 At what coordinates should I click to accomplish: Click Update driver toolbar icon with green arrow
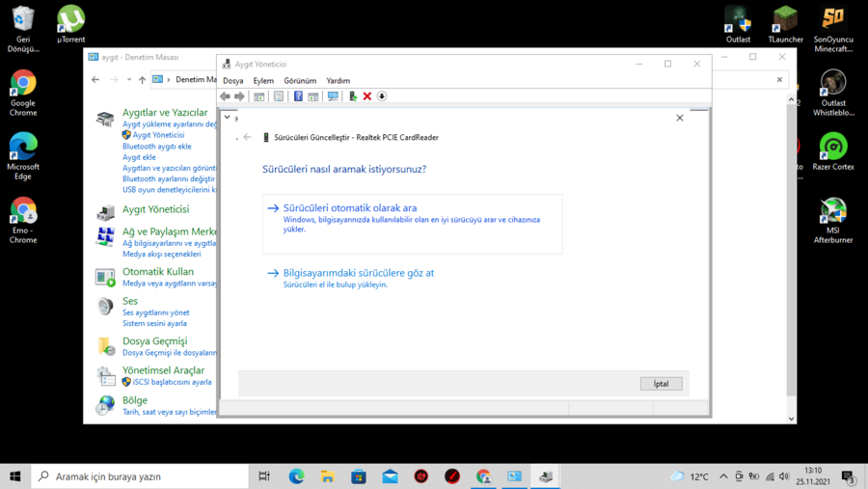(353, 96)
